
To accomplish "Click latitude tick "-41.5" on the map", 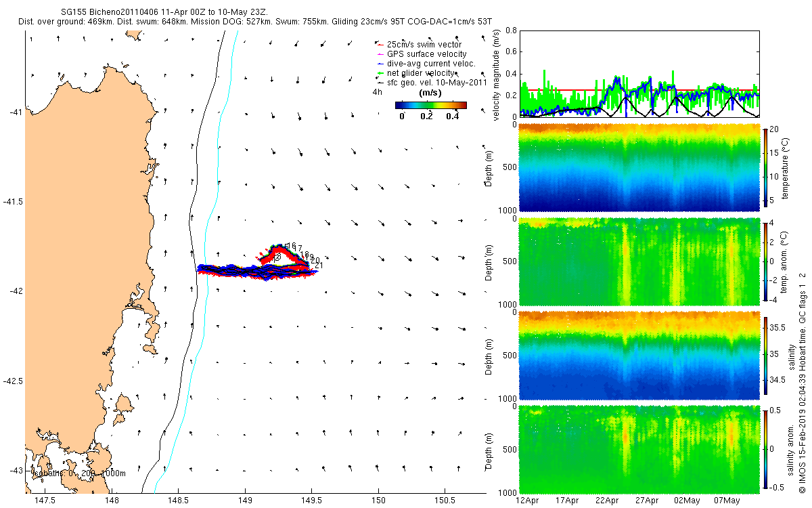I will 13,202.
